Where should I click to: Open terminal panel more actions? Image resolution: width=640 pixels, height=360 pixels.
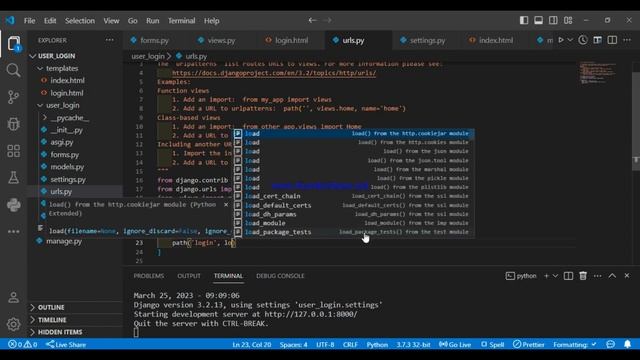[598, 276]
